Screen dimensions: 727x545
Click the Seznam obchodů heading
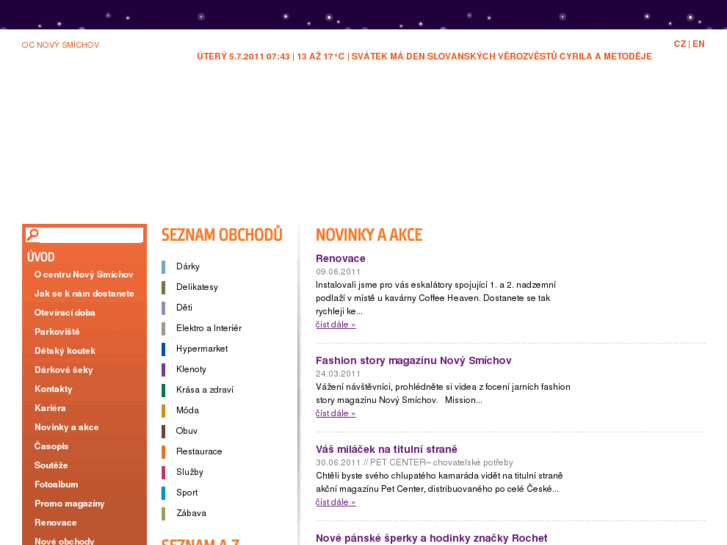coord(222,235)
